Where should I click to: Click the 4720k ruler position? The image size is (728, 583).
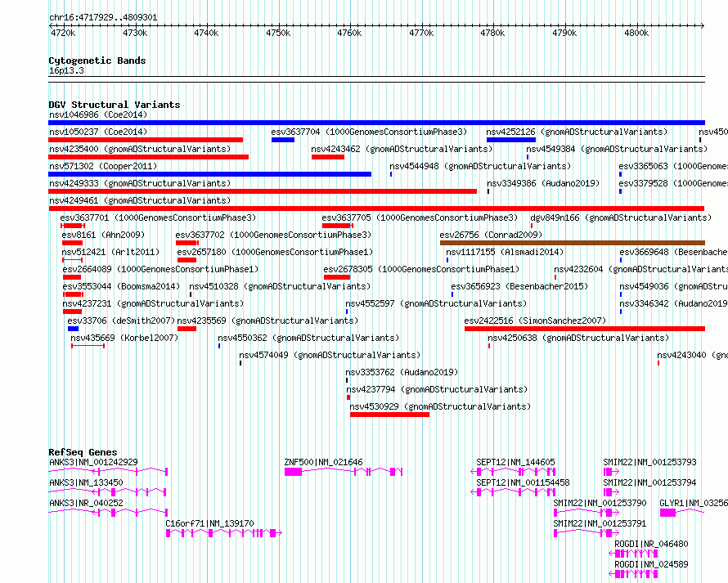(63, 33)
